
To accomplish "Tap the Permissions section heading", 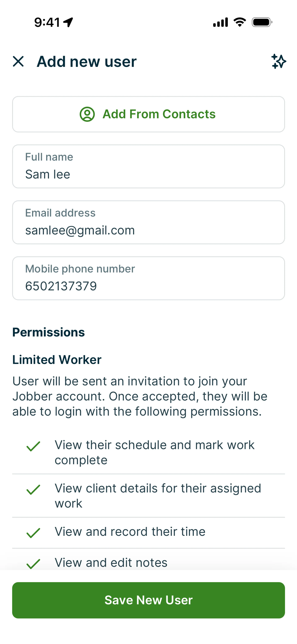I will pyautogui.click(x=49, y=332).
